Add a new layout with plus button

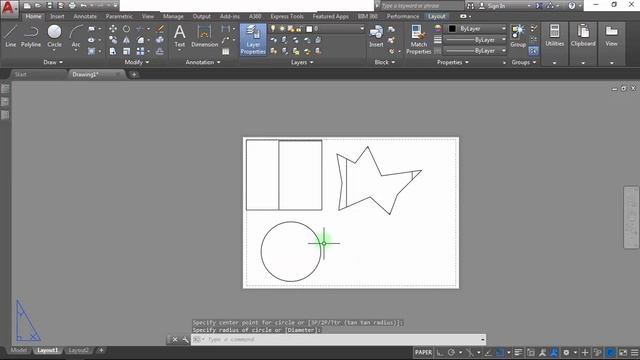[101, 350]
